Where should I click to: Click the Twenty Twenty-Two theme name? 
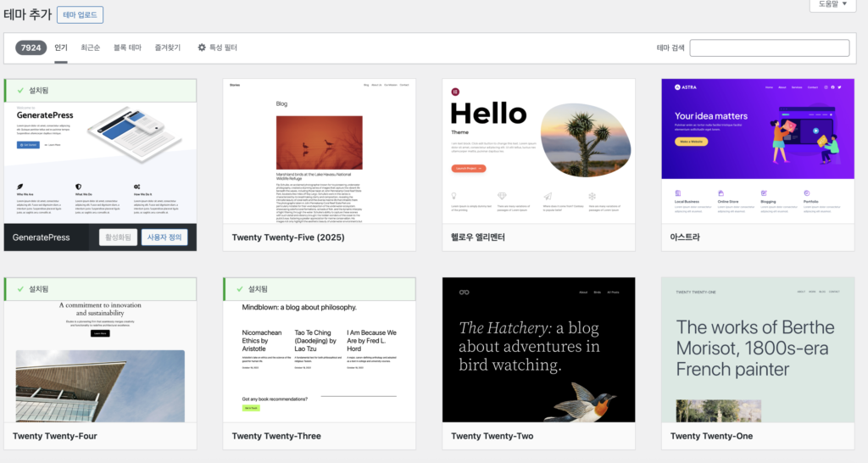coord(492,436)
